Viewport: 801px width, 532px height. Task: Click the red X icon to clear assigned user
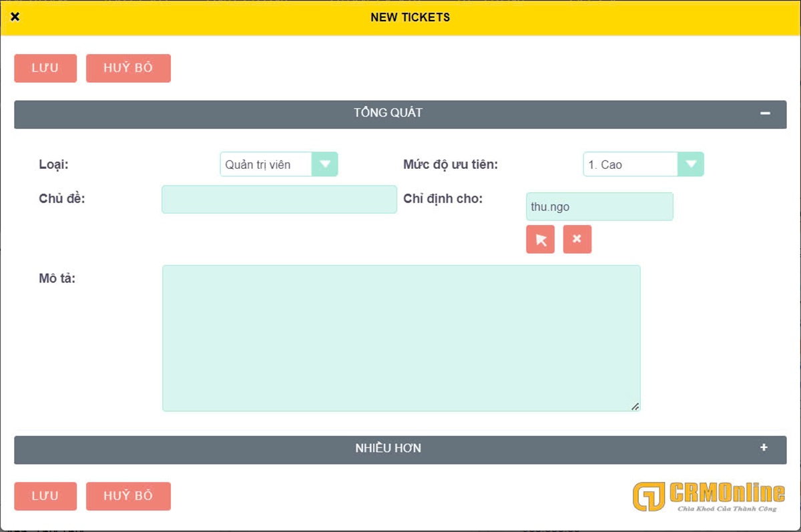[577, 239]
